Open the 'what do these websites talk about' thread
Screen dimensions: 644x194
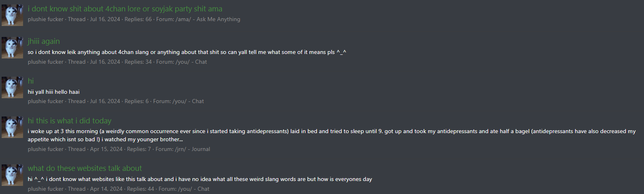[x=85, y=168]
